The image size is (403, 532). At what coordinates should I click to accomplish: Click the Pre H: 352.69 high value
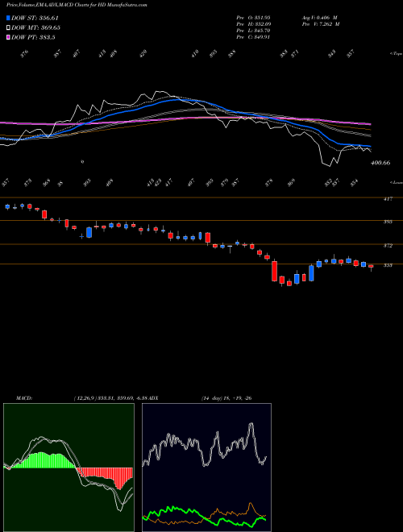pyautogui.click(x=253, y=23)
